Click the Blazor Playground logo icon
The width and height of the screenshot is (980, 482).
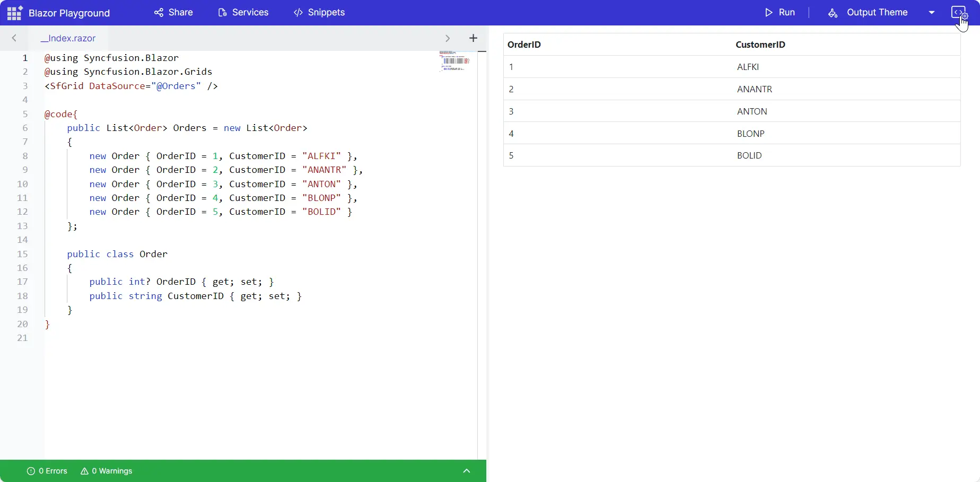[x=14, y=12]
